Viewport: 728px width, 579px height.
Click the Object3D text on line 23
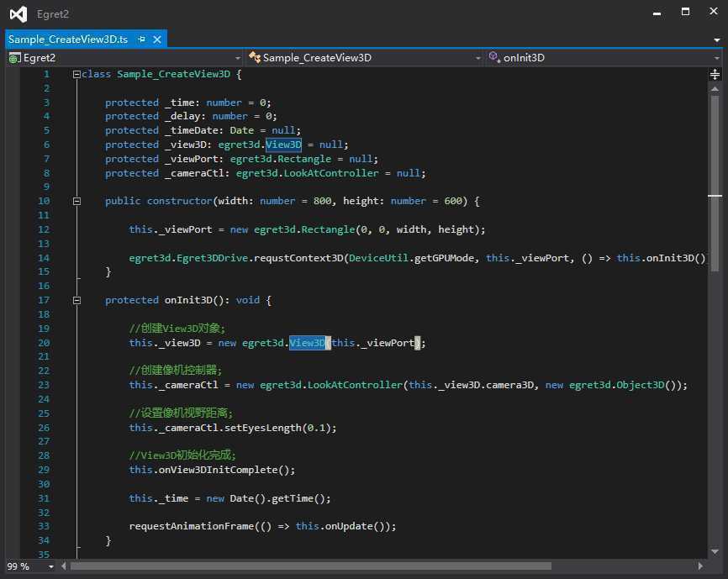(x=641, y=386)
